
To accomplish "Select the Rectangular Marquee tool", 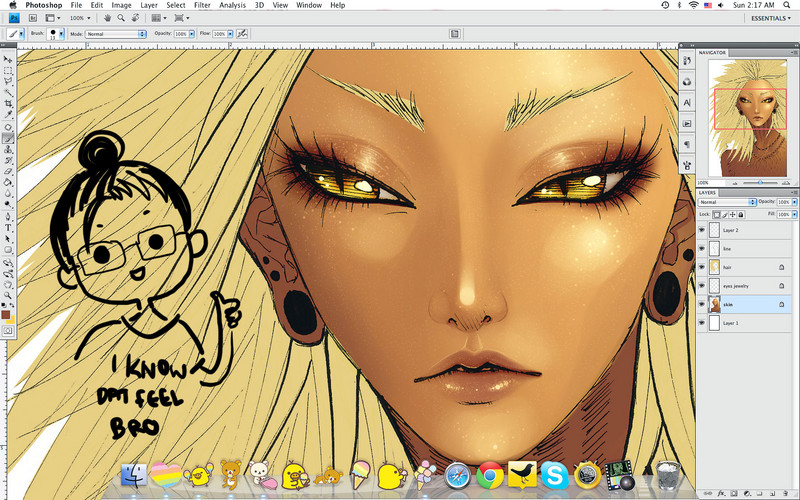I will pos(8,71).
